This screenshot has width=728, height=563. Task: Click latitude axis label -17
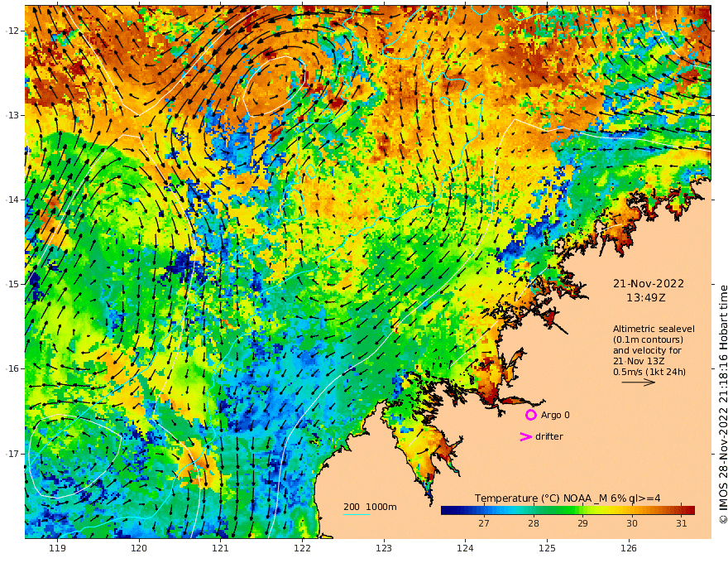pos(13,454)
